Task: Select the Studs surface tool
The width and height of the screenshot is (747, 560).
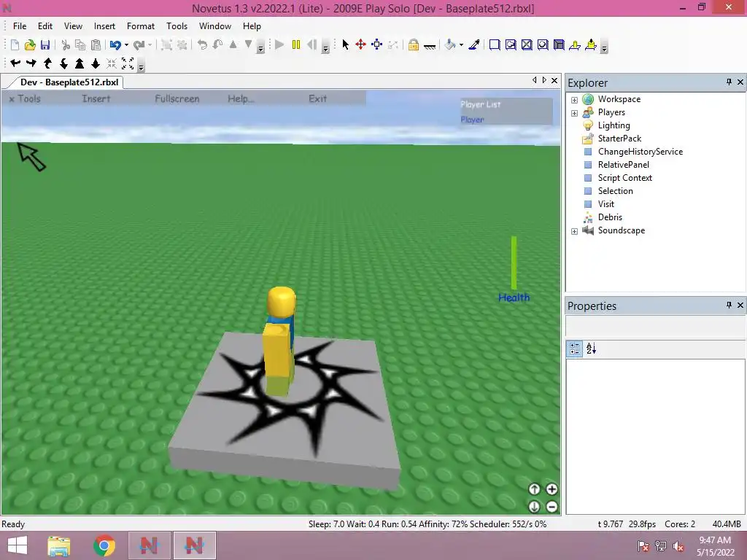Action: pyautogui.click(x=543, y=44)
